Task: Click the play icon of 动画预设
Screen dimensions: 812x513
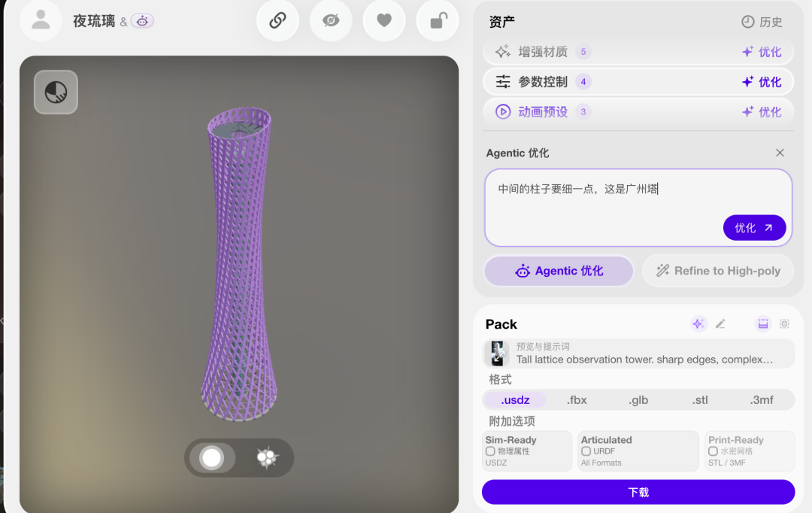Action: click(503, 112)
